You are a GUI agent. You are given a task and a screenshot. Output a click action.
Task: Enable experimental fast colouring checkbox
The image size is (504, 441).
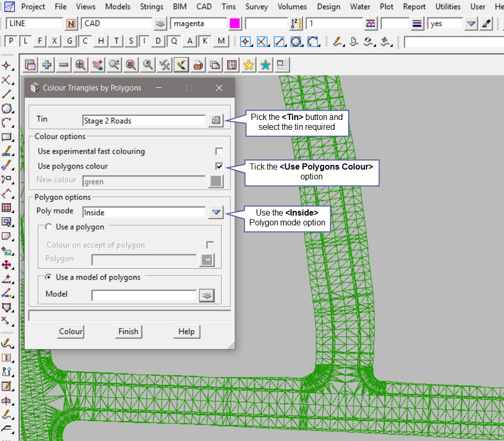tap(219, 151)
